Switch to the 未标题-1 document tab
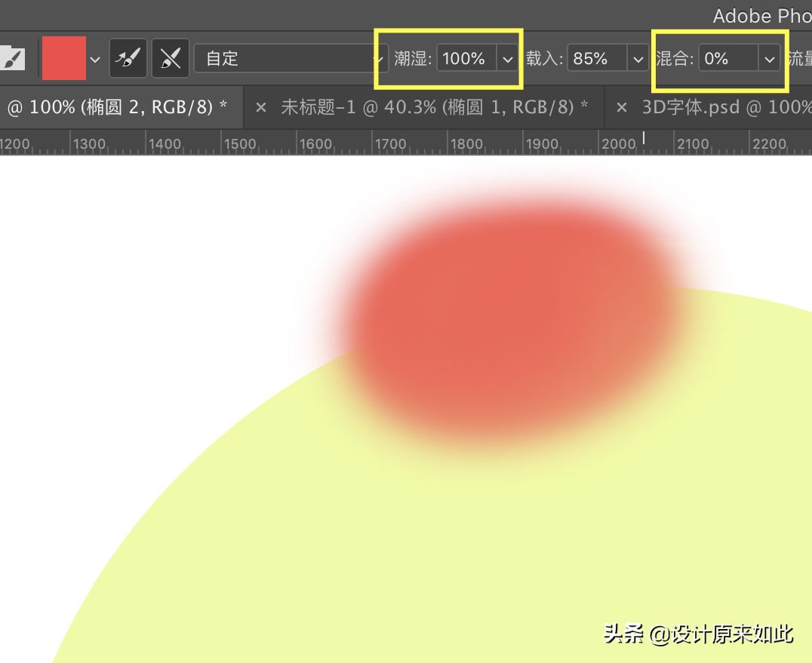The width and height of the screenshot is (812, 663). pyautogui.click(x=435, y=107)
